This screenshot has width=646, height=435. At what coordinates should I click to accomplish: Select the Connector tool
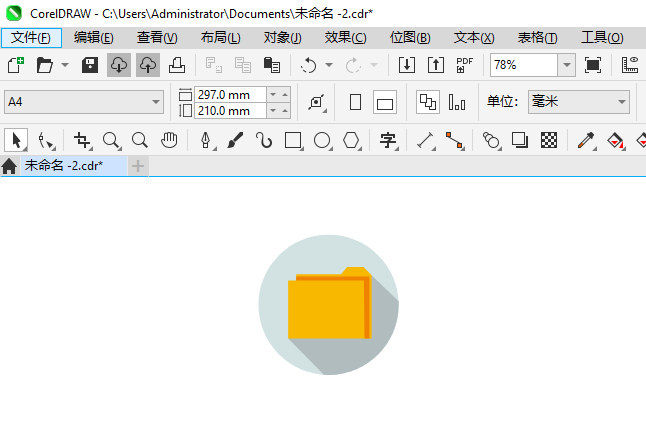[455, 140]
